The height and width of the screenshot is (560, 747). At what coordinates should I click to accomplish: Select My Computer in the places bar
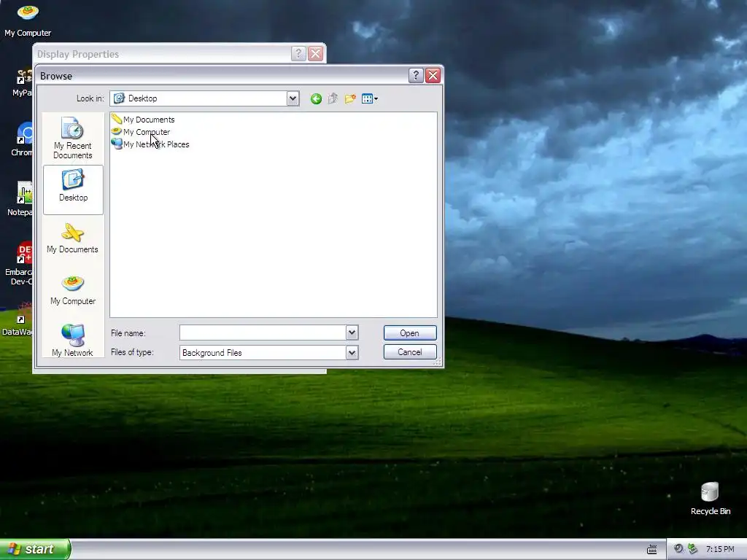point(73,290)
